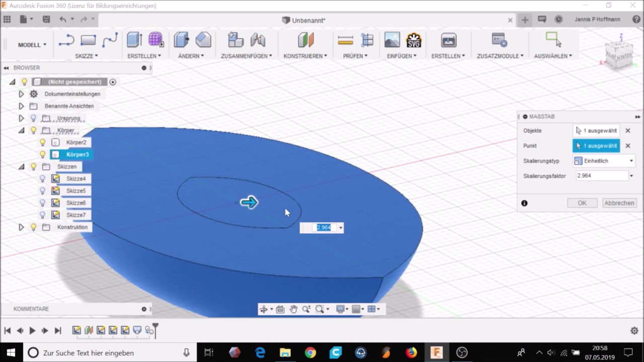Open the MODELL workspace dropdown

[32, 45]
